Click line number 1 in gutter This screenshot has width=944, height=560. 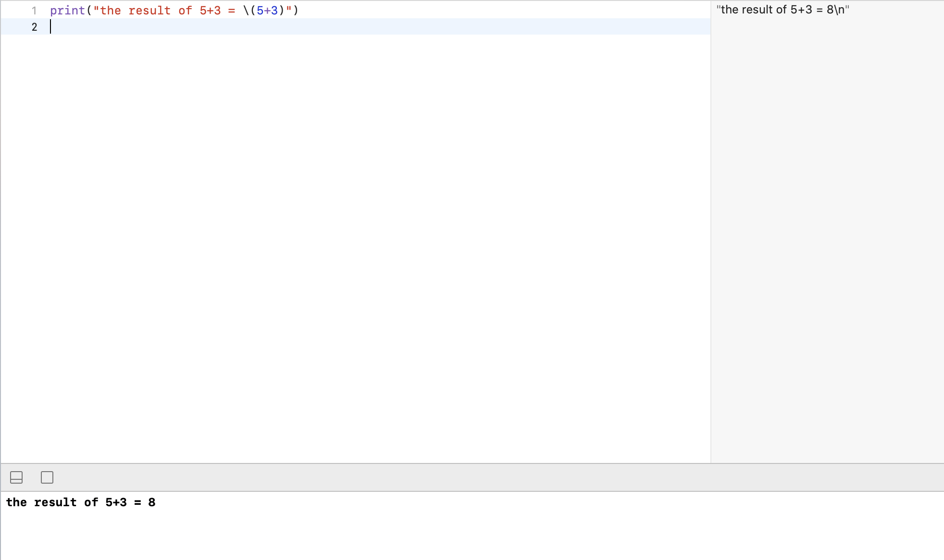click(x=34, y=11)
